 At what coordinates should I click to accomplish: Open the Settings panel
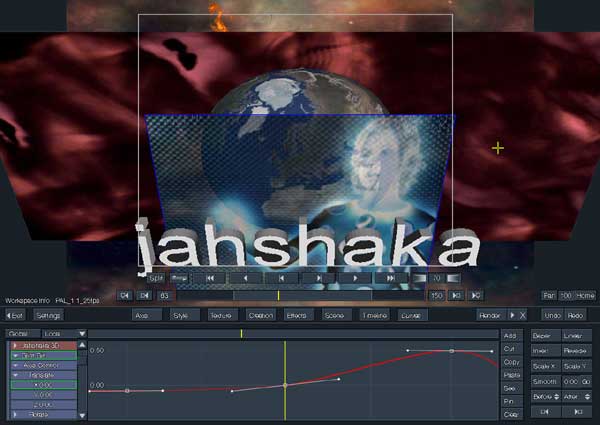[48, 315]
